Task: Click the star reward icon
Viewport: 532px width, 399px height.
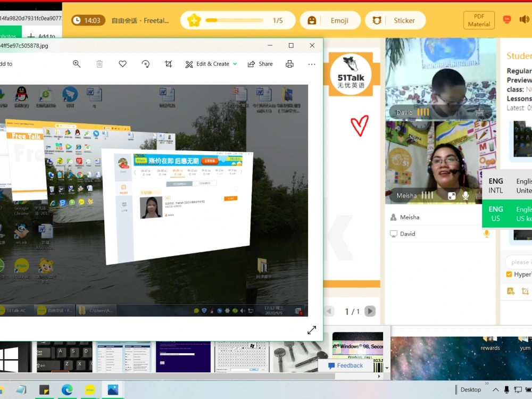Action: coord(194,20)
